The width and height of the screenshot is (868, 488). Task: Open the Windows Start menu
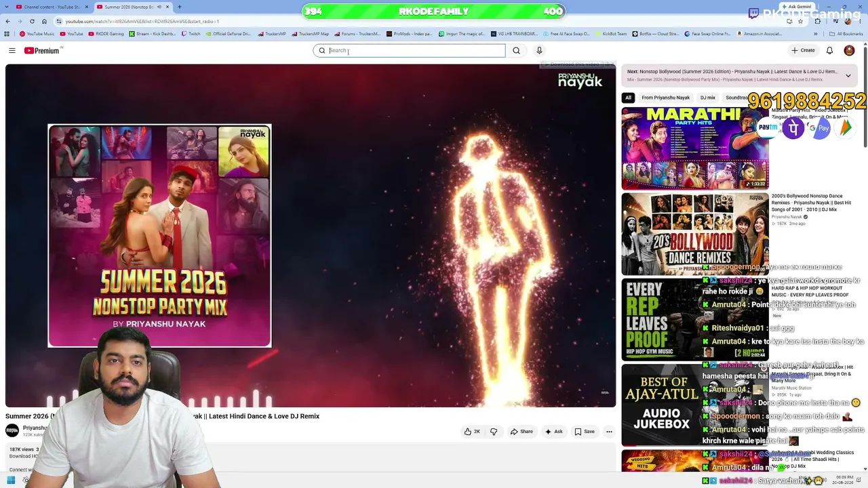tap(11, 481)
